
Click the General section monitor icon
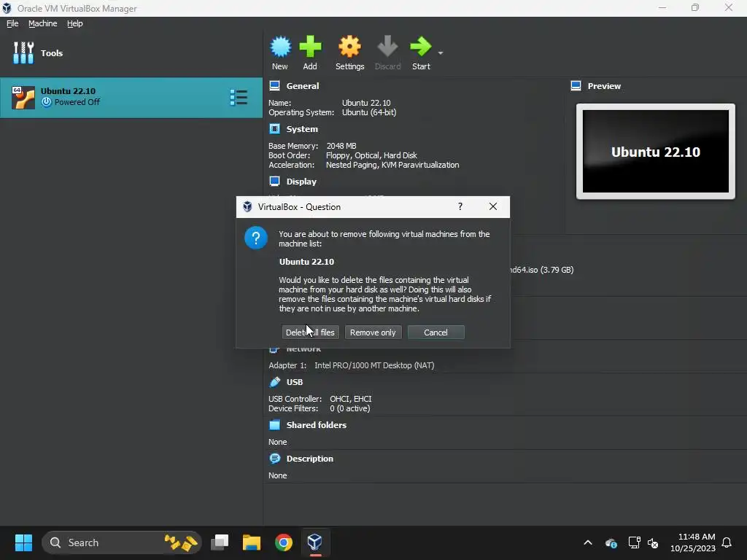point(274,86)
